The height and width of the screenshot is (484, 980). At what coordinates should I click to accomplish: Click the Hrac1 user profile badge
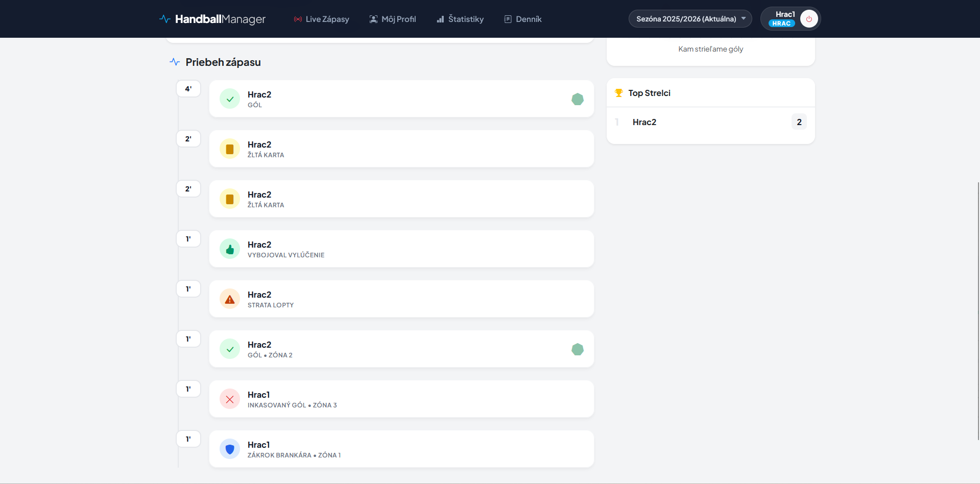pos(782,19)
